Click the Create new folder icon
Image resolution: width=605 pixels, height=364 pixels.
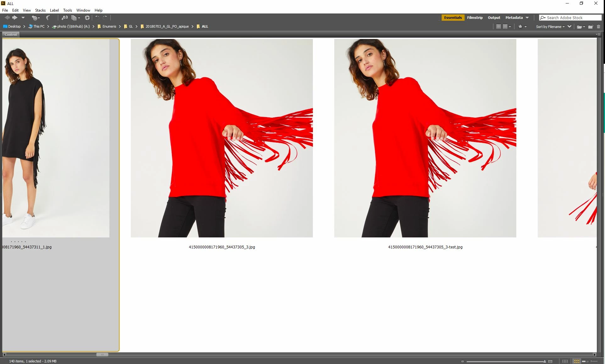591,27
